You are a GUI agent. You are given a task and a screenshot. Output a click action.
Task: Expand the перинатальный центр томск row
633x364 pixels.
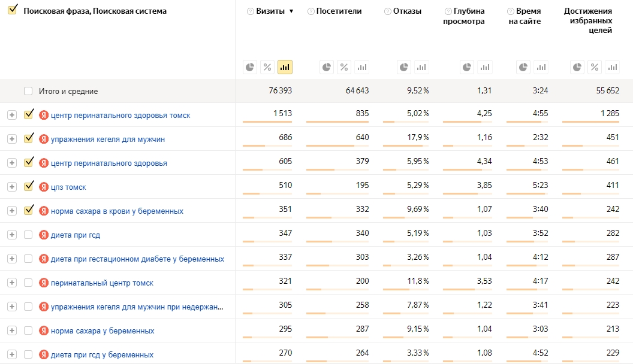[x=12, y=283]
